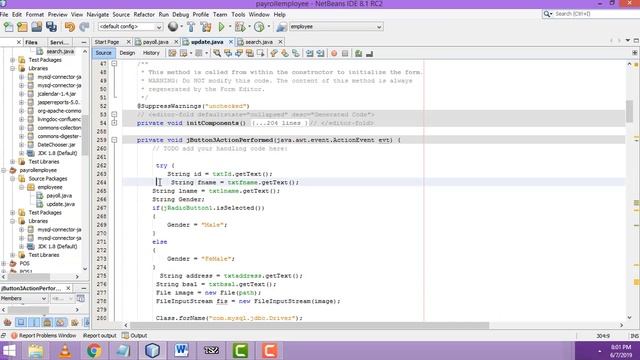Click the Toggle Bookmark icon in editor toolbar
The image size is (640, 360).
click(x=296, y=53)
